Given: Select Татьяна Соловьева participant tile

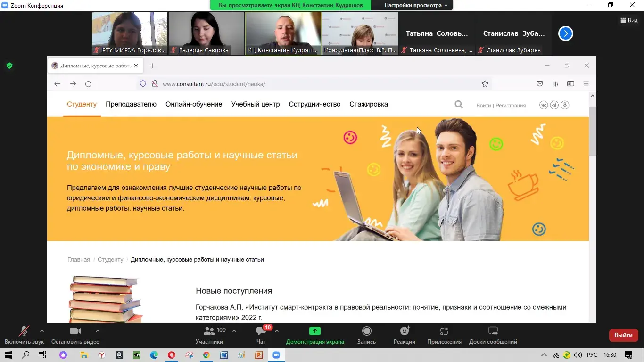Looking at the screenshot, I should click(x=437, y=33).
